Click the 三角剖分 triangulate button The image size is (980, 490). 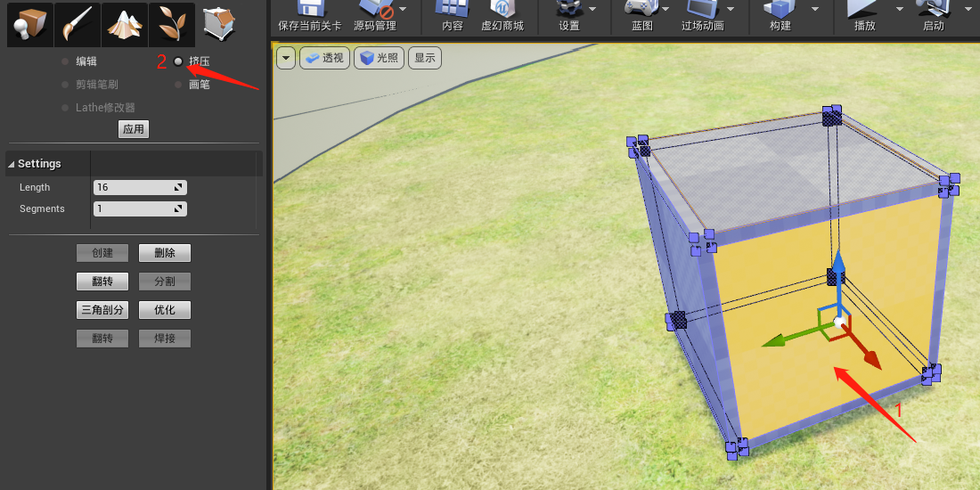click(x=102, y=310)
